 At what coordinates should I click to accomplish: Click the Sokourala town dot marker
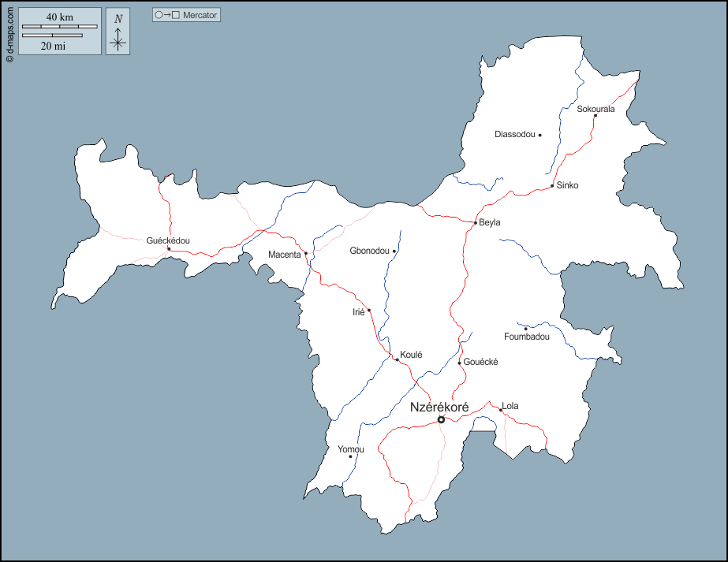click(595, 116)
